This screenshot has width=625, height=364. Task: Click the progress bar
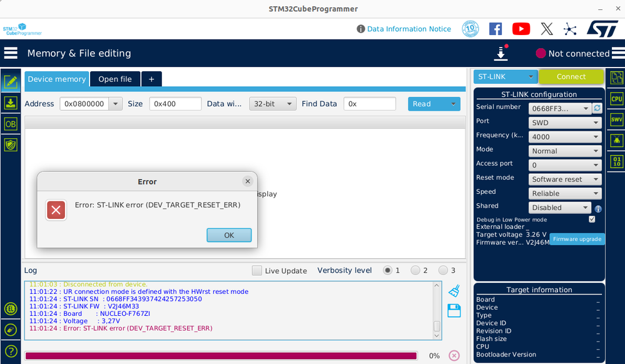tap(221, 356)
